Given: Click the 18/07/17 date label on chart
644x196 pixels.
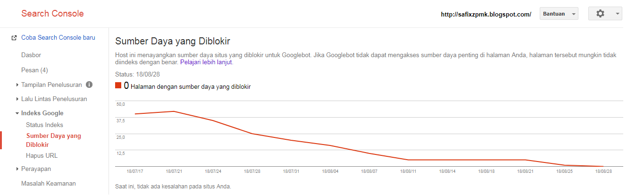Looking at the screenshot, I should click(x=135, y=171).
